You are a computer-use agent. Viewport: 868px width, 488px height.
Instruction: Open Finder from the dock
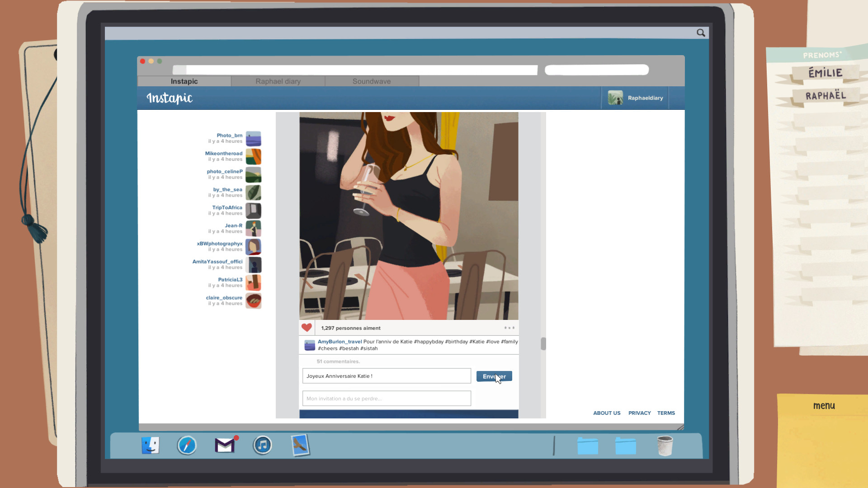pos(150,445)
